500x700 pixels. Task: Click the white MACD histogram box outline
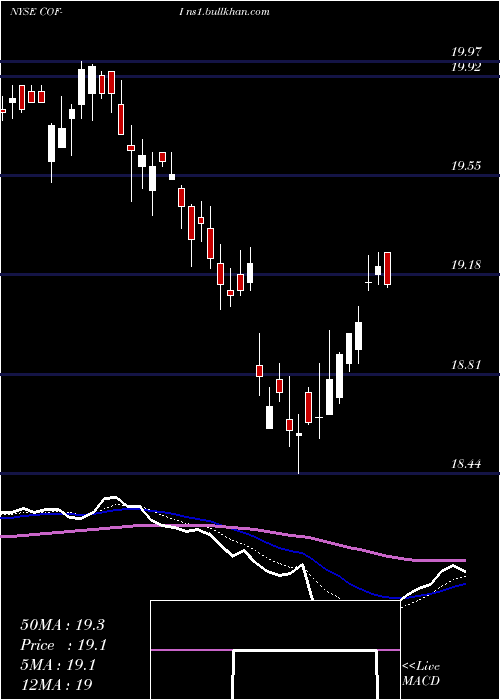tap(275, 650)
